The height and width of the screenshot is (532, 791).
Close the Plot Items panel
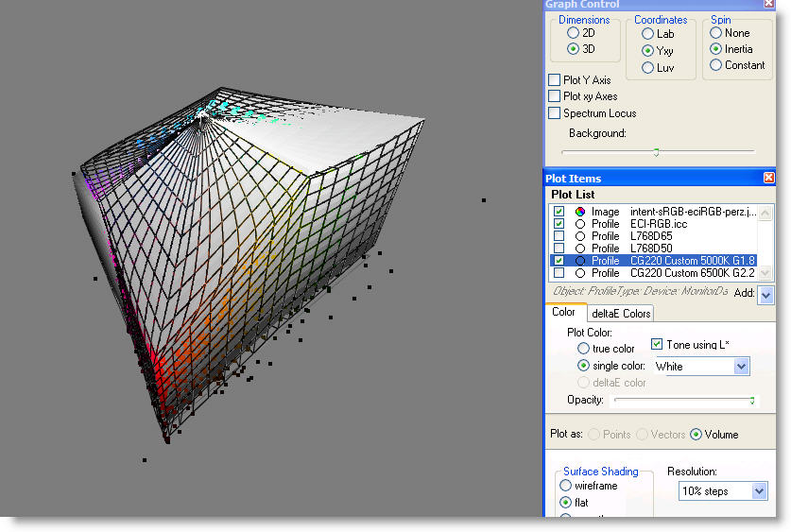click(769, 178)
